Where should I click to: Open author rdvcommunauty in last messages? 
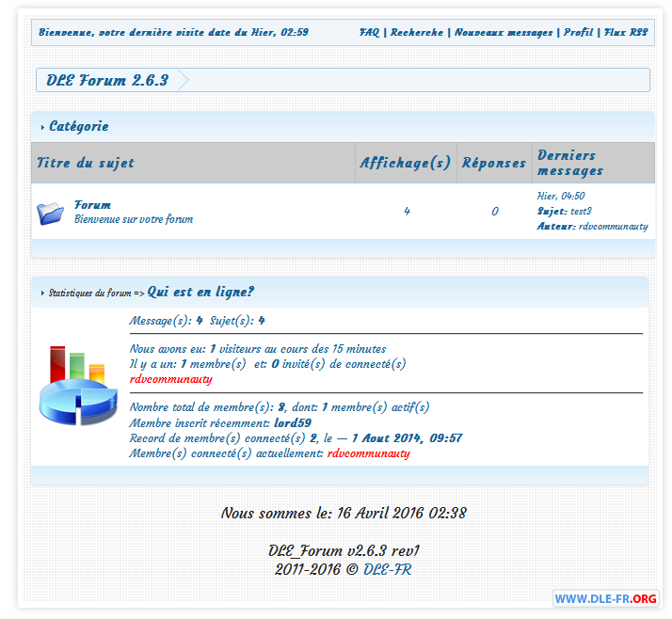click(x=614, y=226)
